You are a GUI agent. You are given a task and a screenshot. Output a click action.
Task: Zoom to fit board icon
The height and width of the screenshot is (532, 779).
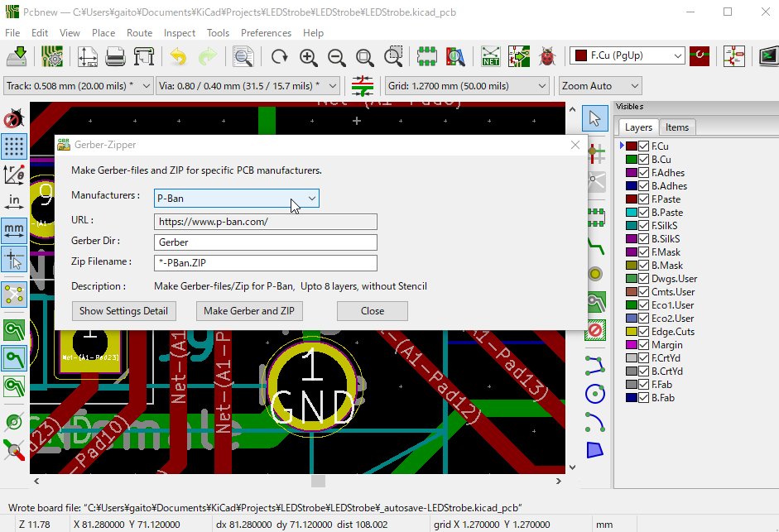[365, 56]
